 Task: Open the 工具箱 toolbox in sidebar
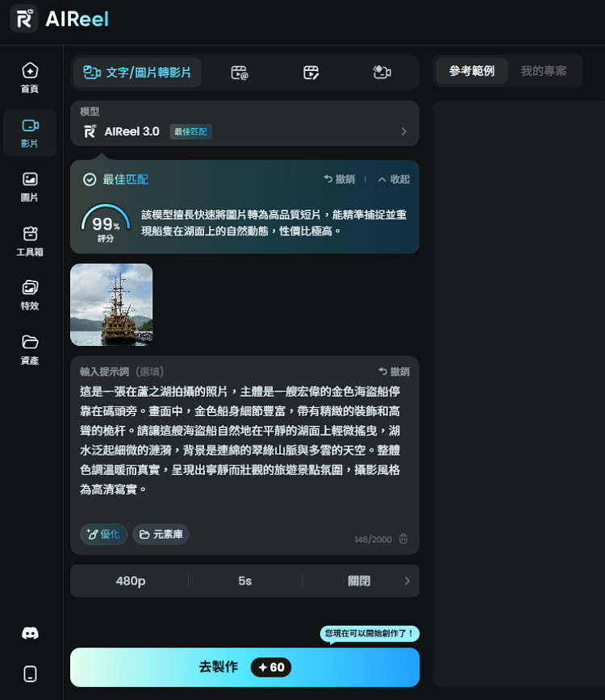(30, 241)
